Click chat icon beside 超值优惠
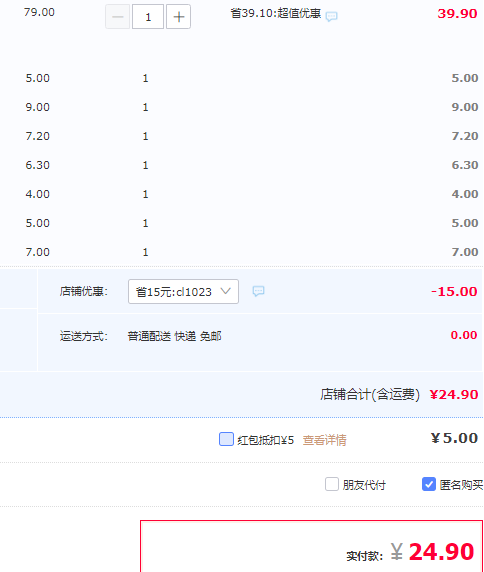This screenshot has width=484, height=572. (x=332, y=16)
